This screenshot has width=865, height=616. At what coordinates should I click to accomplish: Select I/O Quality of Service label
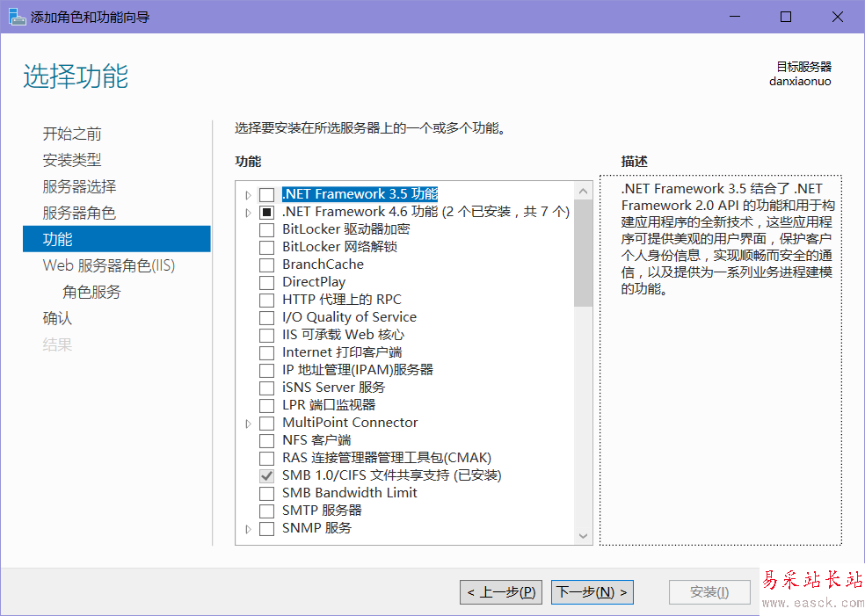point(349,317)
